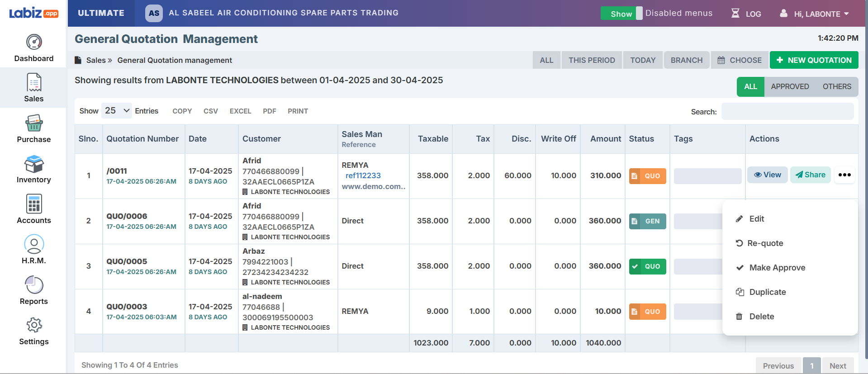The image size is (868, 374).
Task: Switch to ALL date filter beside THIS PERIOD
Action: pyautogui.click(x=546, y=60)
